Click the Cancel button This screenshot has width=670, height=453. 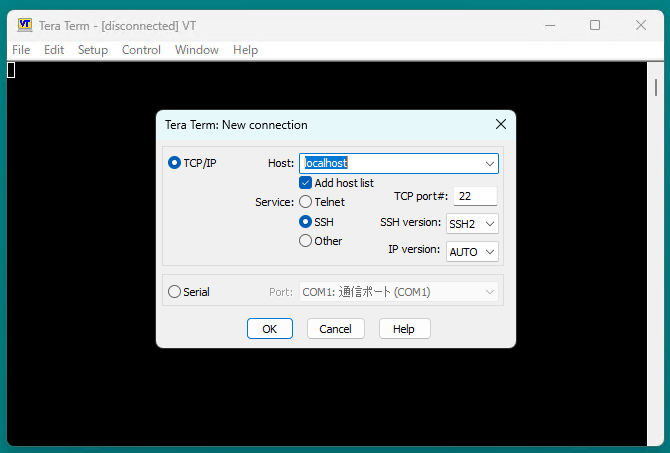[335, 329]
